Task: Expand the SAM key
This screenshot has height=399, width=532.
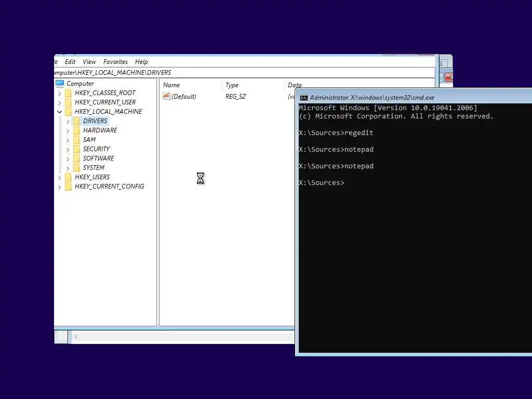Action: (x=68, y=140)
